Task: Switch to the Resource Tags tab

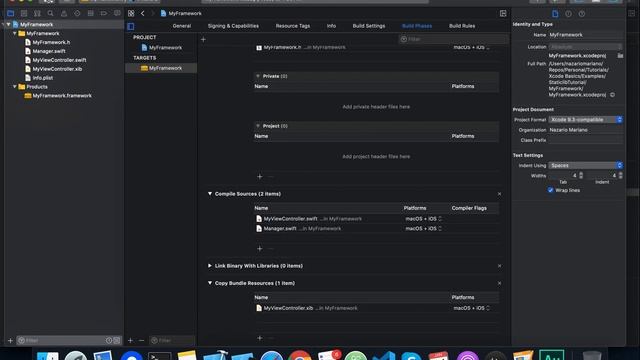Action: (x=293, y=26)
